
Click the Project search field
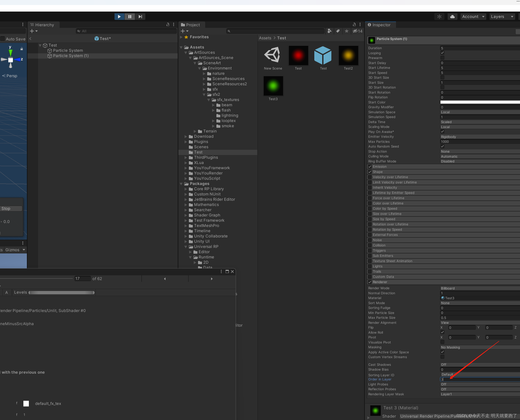[x=275, y=31]
